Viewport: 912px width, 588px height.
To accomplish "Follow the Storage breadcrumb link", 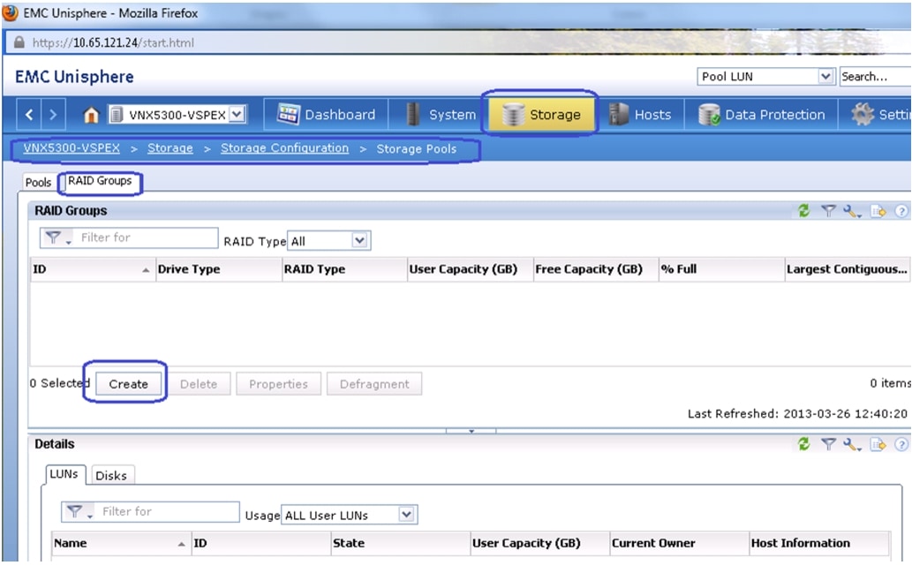I will click(x=170, y=148).
